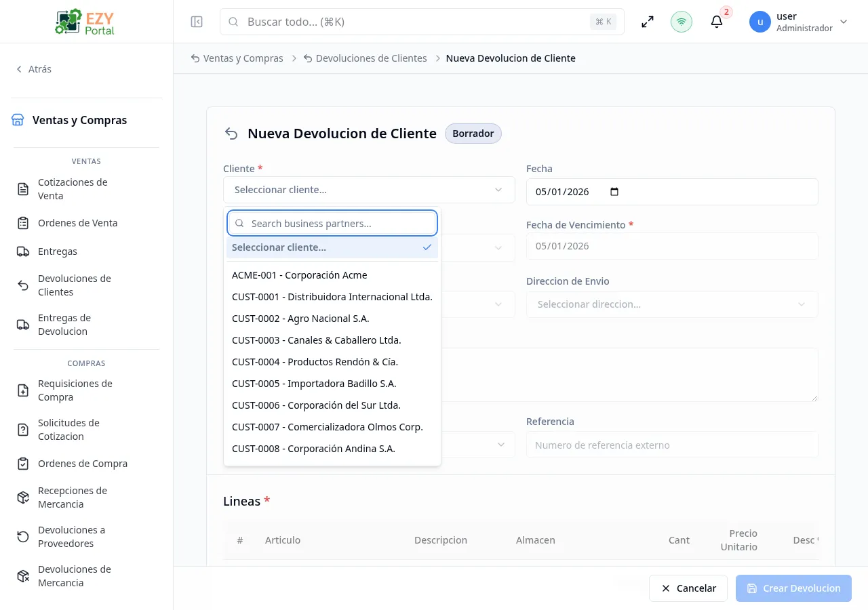
Task: Click the Ordenes de Compra check icon
Action: [x=23, y=464]
